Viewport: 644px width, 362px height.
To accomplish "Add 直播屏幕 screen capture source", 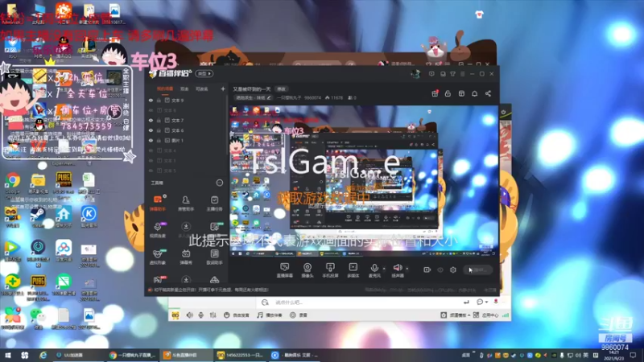I will coord(284,270).
